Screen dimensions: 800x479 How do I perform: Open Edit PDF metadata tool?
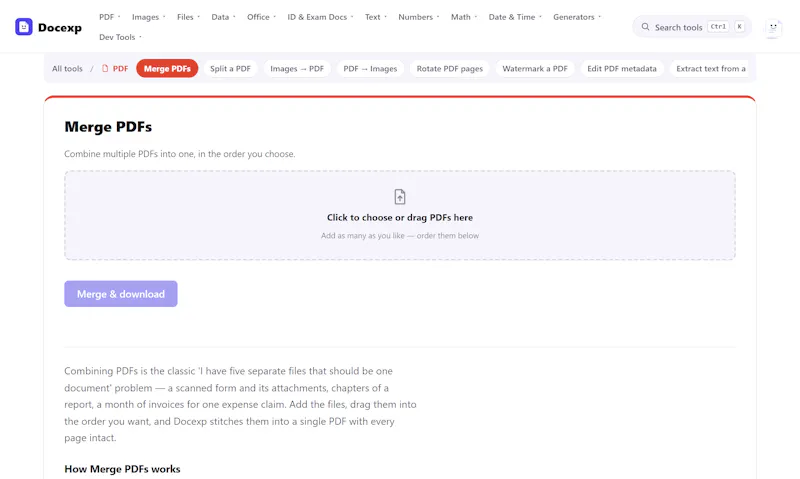622,68
